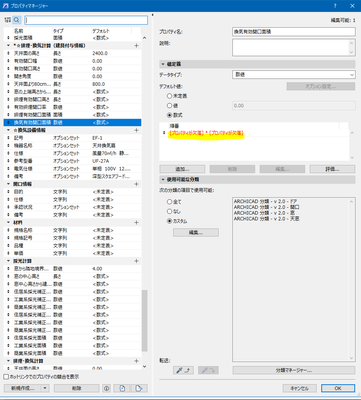The width and height of the screenshot is (361, 400).
Task: Collapse the bottom 排煙・換気計算 group
Action: point(9,361)
